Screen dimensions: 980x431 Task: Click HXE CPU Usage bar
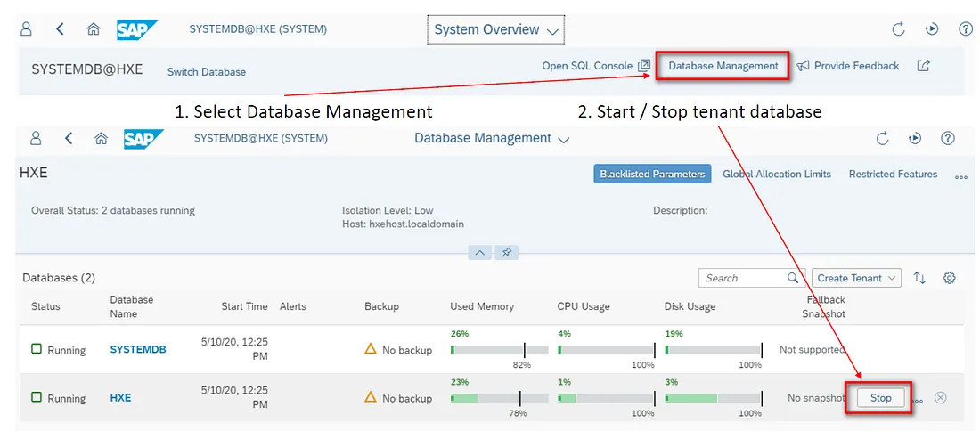coord(607,398)
